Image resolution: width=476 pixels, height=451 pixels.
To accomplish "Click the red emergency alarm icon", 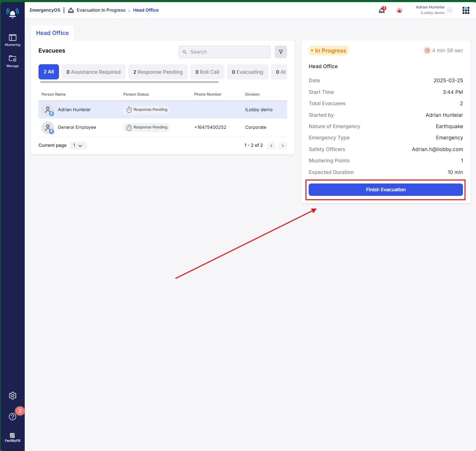I will point(399,11).
